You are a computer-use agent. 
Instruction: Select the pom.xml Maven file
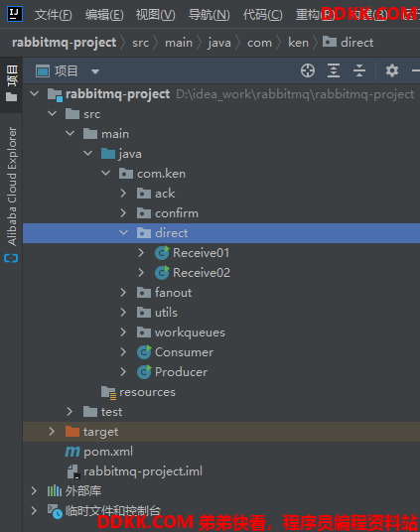[108, 452]
